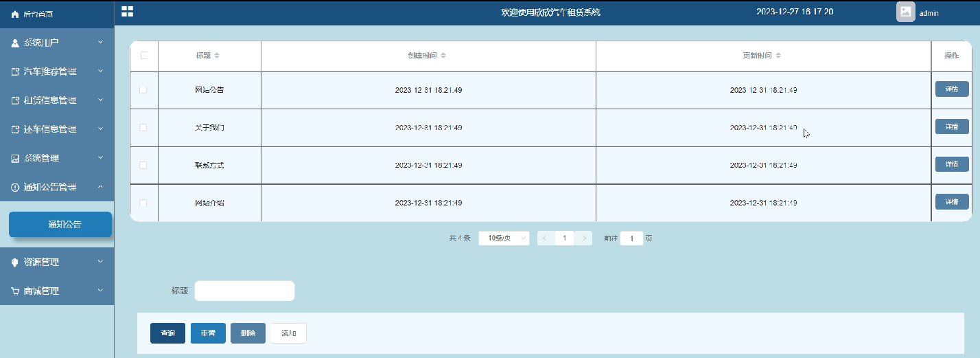Screen dimensions: 980x358
Task: Click the cart icon beside 商城管理
Action: (15, 291)
